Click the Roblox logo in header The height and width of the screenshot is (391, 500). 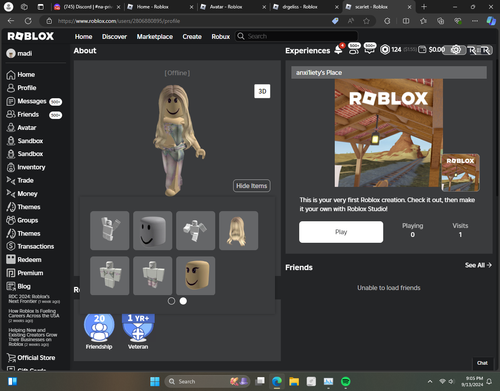pyautogui.click(x=31, y=36)
